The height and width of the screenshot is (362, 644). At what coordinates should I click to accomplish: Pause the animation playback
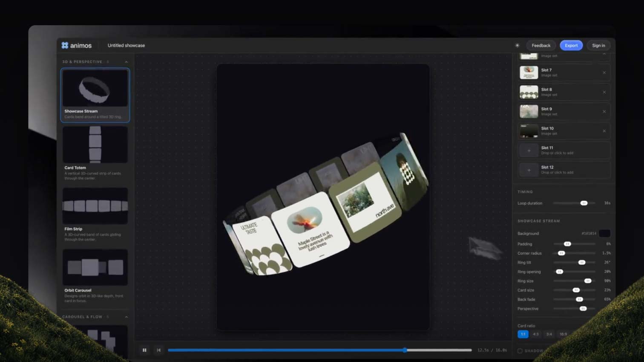coord(144,350)
